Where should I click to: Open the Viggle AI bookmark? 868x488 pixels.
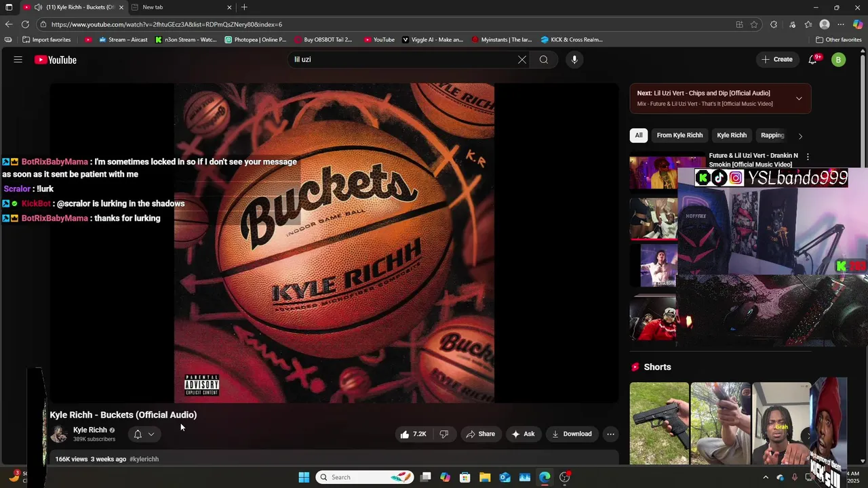click(433, 40)
